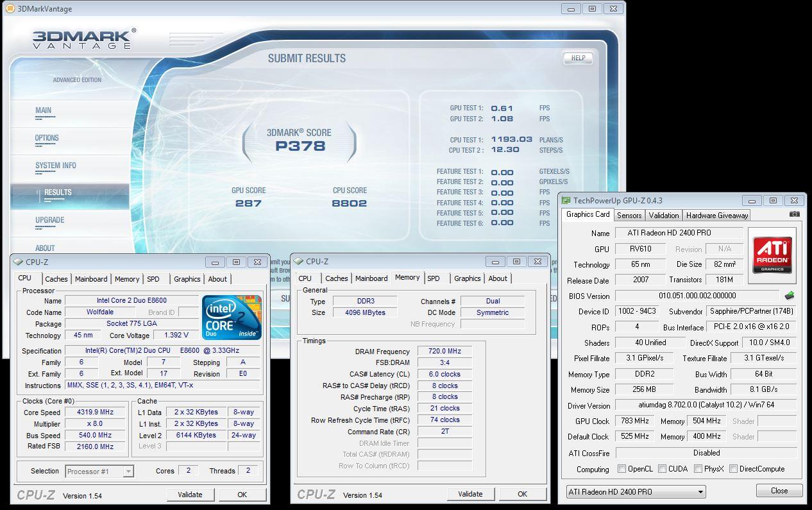Click the GPU-Z title bar icon
812x510 pixels.
(566, 201)
